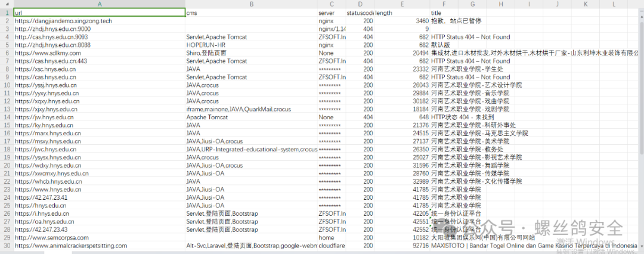The height and width of the screenshot is (254, 644).
Task: Select row header 10
Action: coord(7,85)
